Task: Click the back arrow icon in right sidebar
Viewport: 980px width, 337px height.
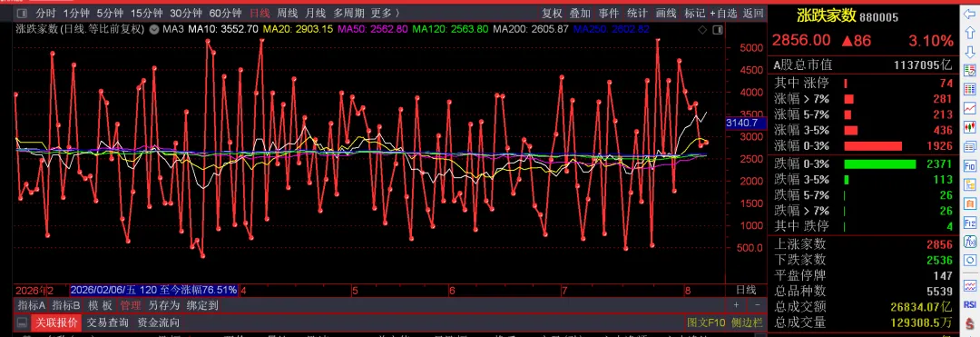Action: (970, 13)
